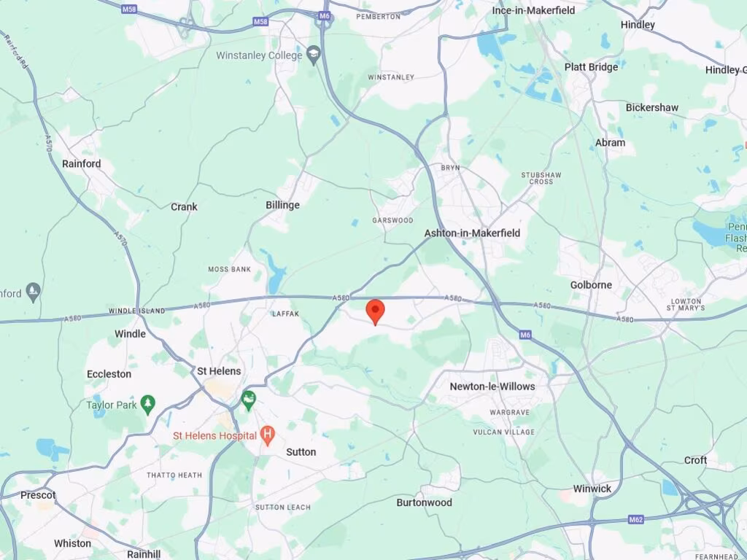Select the Winstanley College graduation cap icon

(x=313, y=55)
